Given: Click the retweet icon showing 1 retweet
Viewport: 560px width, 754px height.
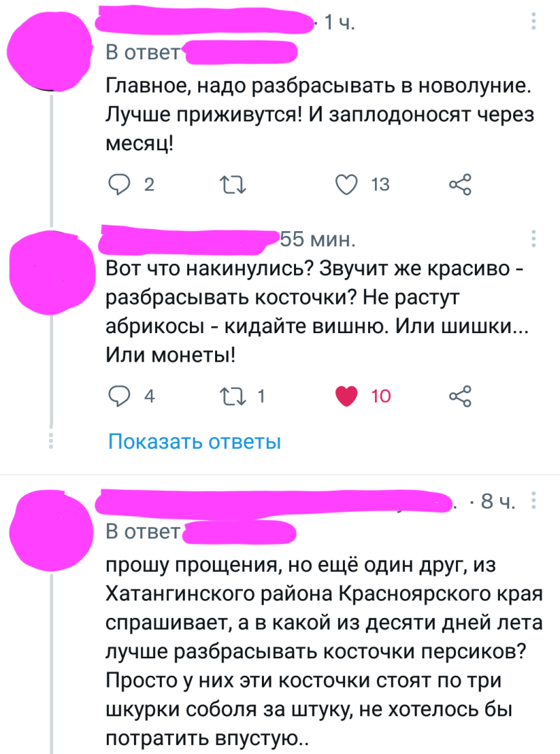Looking at the screenshot, I should tap(233, 396).
